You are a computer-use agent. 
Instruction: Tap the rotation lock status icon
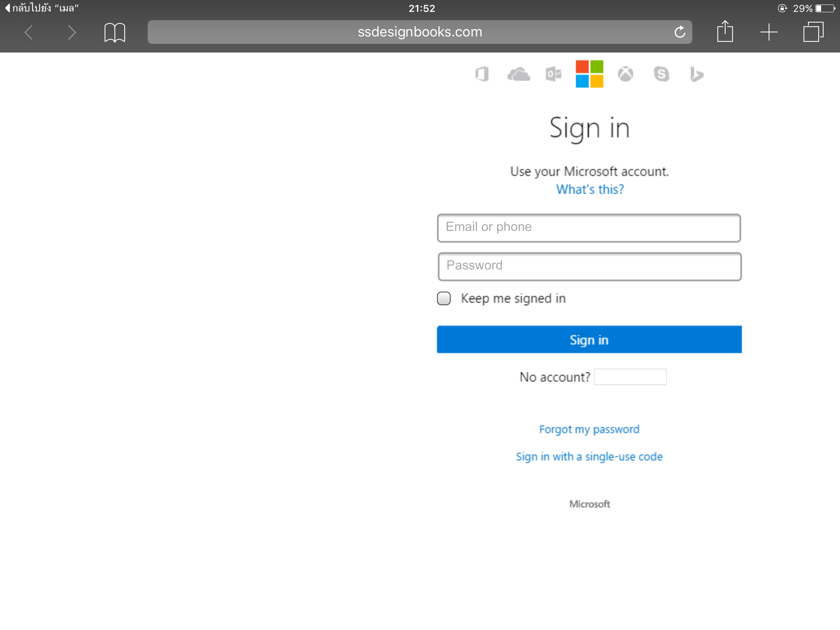(782, 8)
